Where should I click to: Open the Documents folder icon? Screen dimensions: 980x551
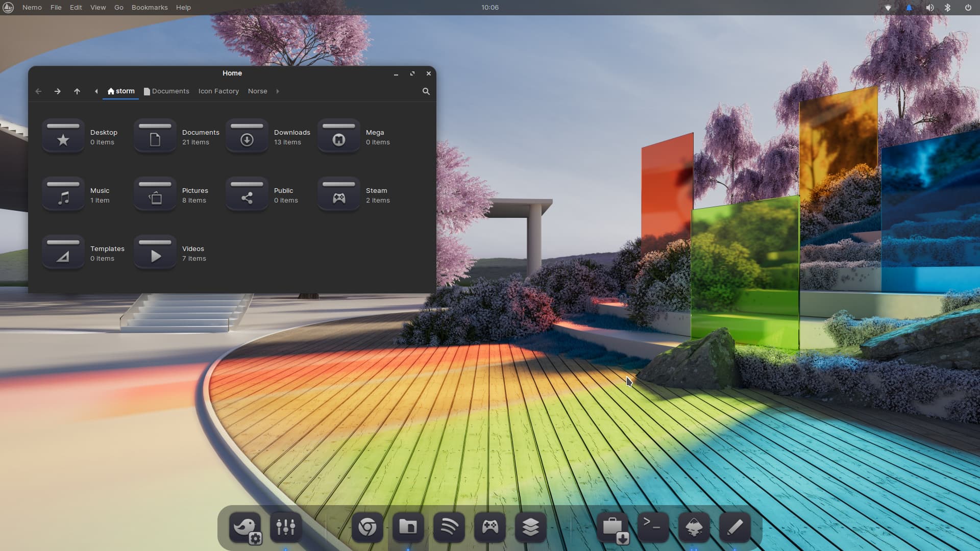(155, 136)
